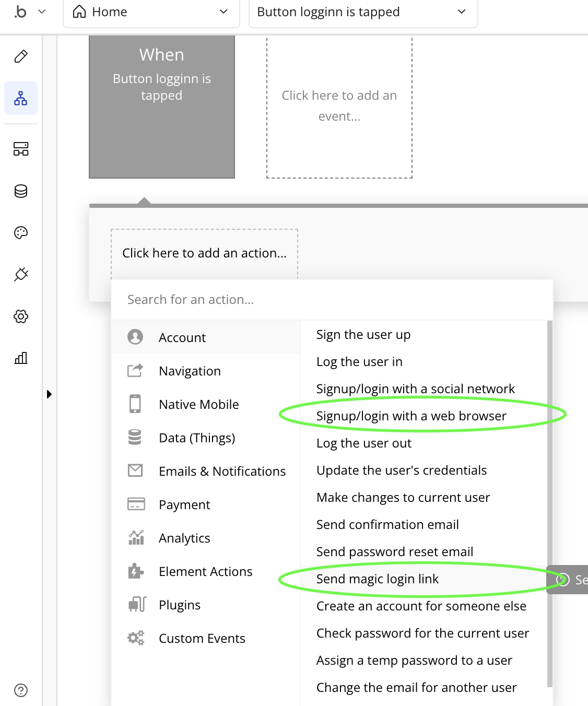The width and height of the screenshot is (588, 706).
Task: Click the action list vertical scrollbar
Action: click(549, 504)
